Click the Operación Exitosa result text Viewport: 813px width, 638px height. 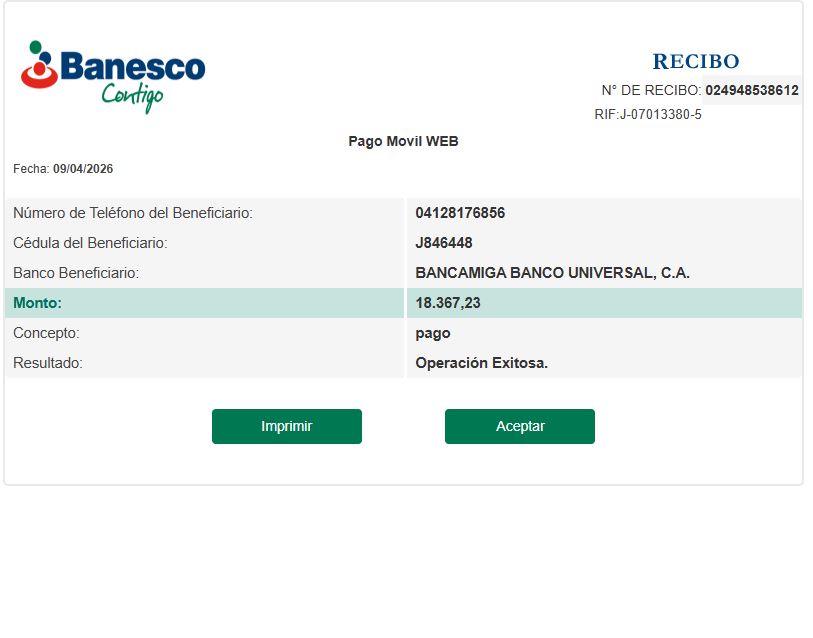pos(482,363)
